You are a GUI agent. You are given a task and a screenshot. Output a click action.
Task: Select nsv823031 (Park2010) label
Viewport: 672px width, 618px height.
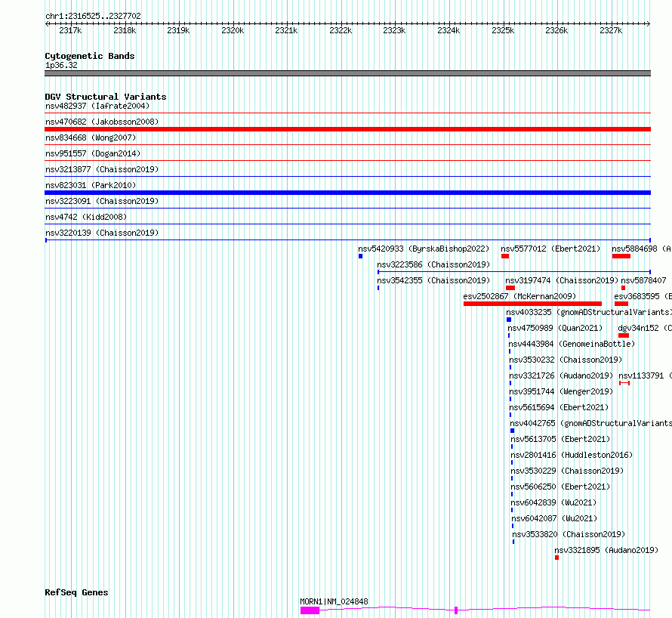[91, 185]
